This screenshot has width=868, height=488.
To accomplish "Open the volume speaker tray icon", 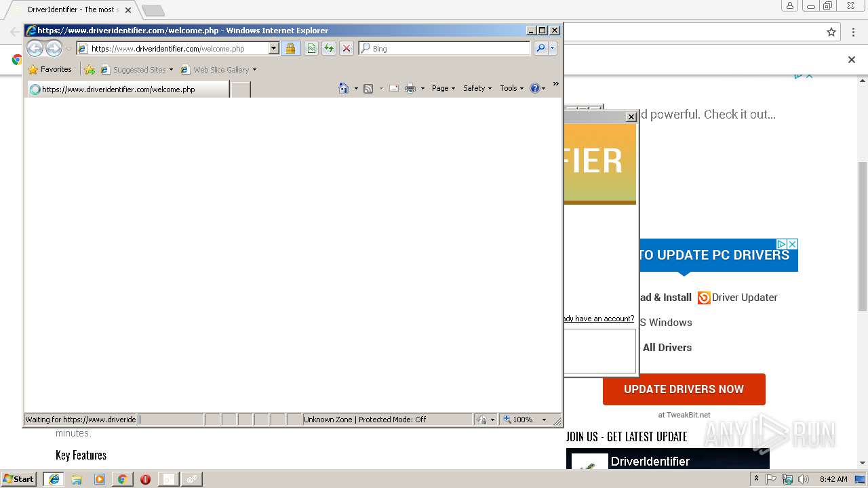I will coord(803,479).
